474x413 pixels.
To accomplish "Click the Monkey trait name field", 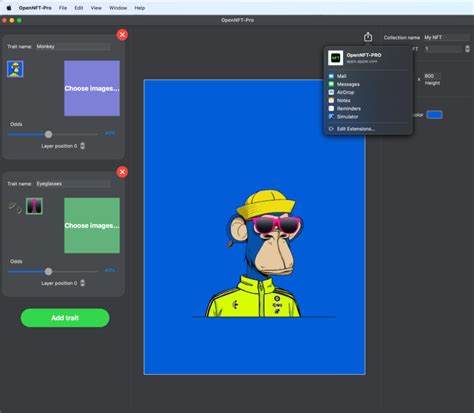I will (73, 46).
